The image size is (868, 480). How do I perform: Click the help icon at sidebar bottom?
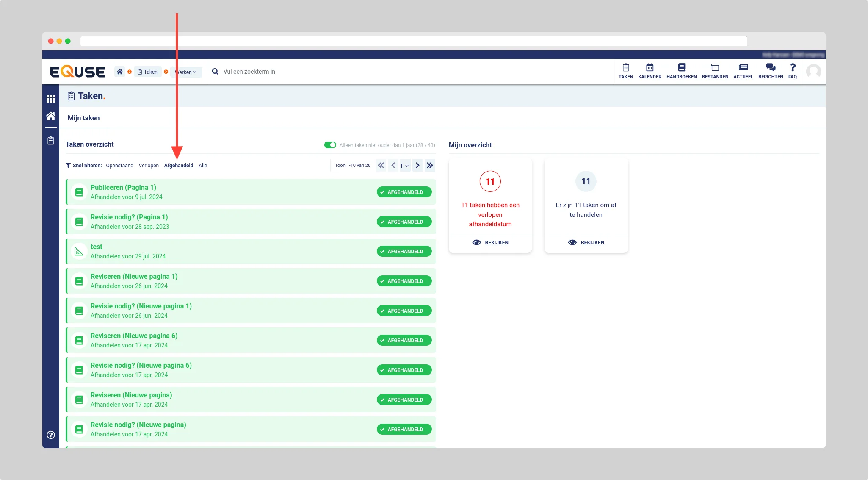(51, 435)
